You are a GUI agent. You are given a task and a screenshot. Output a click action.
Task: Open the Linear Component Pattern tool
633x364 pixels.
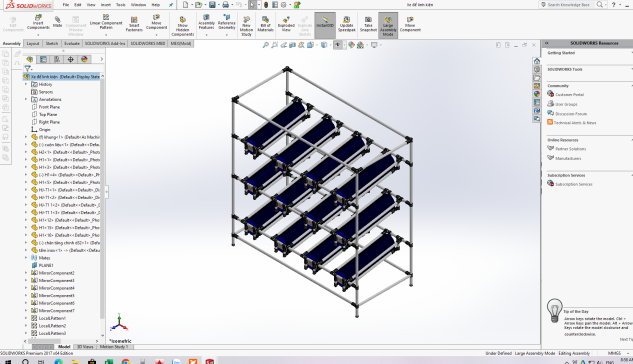[x=106, y=23]
